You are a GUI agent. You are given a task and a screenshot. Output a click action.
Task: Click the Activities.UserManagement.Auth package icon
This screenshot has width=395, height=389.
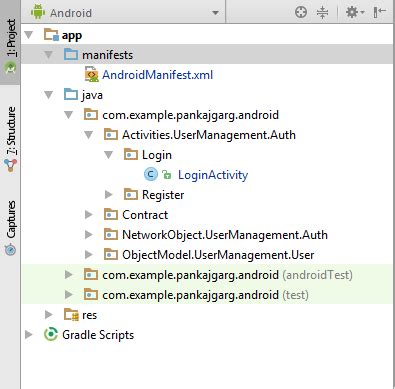click(x=111, y=135)
